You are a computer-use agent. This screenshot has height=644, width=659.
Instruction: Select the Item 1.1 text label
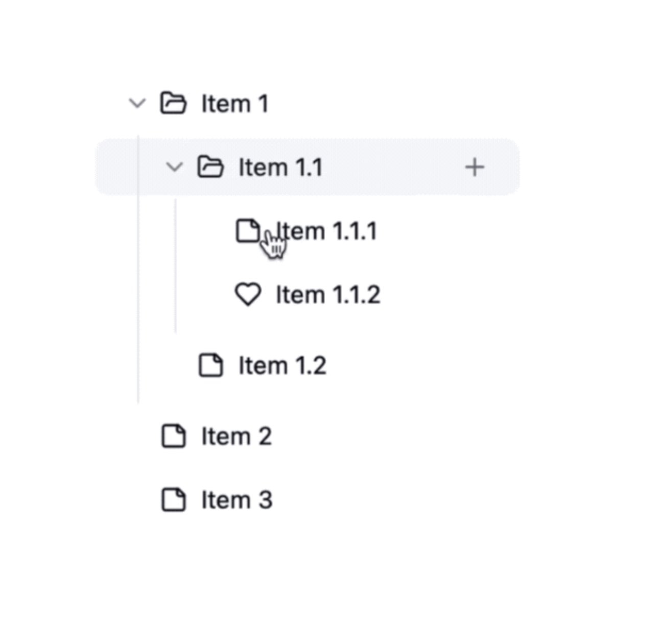click(280, 168)
